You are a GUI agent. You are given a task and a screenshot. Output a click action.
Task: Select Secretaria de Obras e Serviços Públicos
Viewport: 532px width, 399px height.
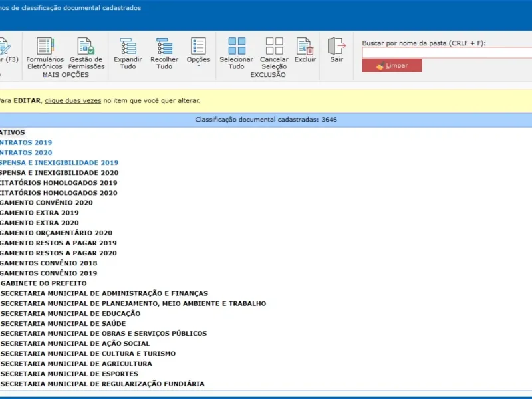104,334
